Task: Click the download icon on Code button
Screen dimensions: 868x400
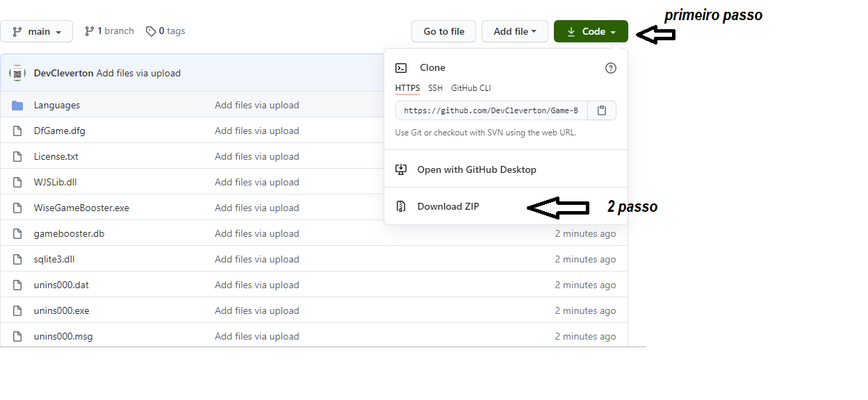Action: [x=571, y=31]
